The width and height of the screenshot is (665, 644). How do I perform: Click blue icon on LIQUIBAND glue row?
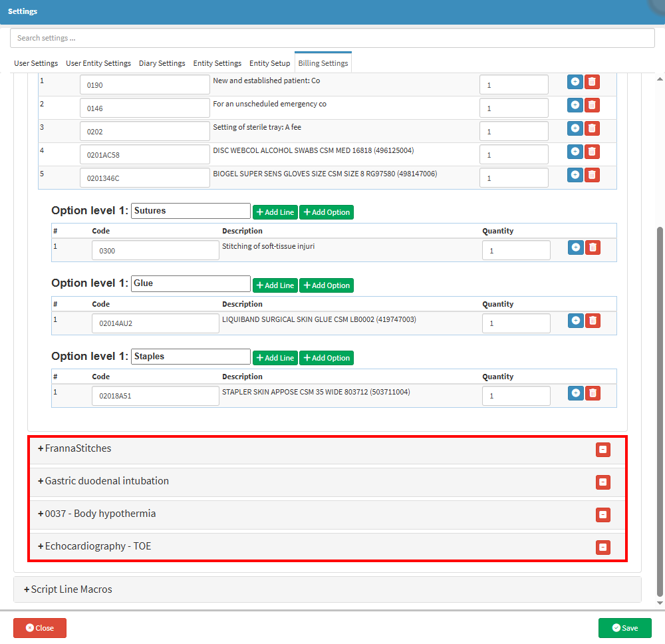pos(575,321)
